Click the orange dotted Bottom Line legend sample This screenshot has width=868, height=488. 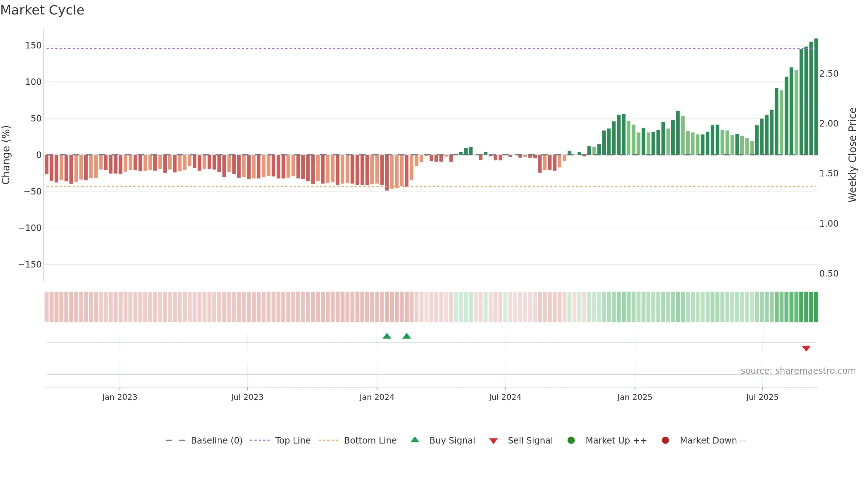(328, 440)
